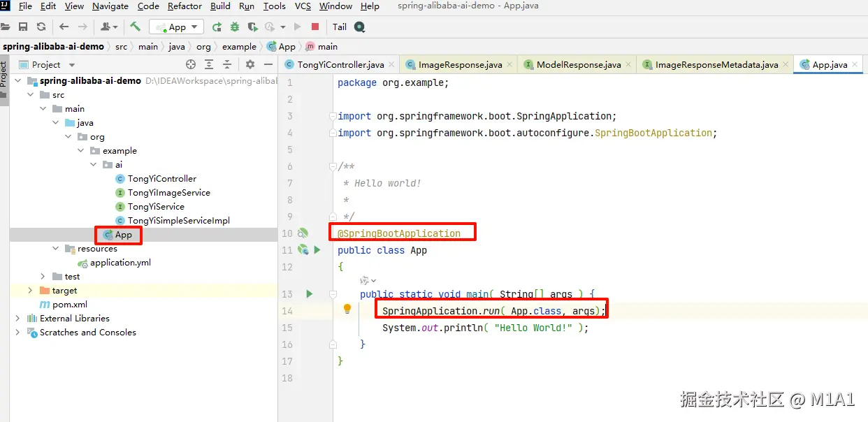The image size is (868, 422).
Task: Open Project panel settings gear icon
Action: (x=250, y=64)
